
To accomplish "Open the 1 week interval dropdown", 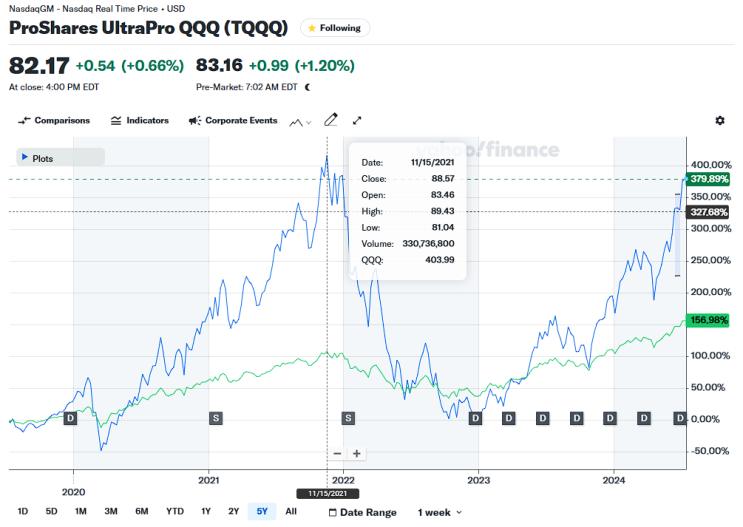I will point(440,512).
